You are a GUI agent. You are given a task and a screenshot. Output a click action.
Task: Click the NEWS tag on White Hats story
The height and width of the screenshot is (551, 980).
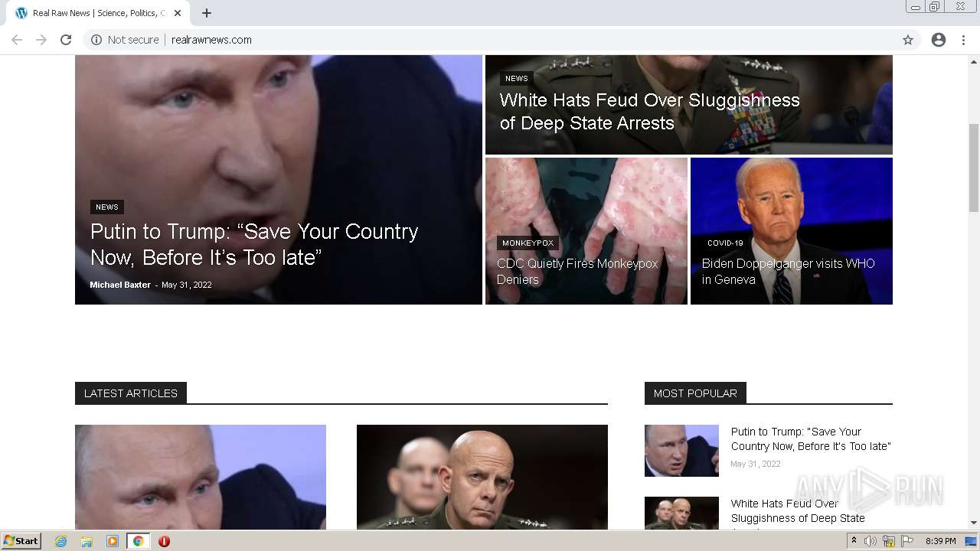tap(517, 78)
